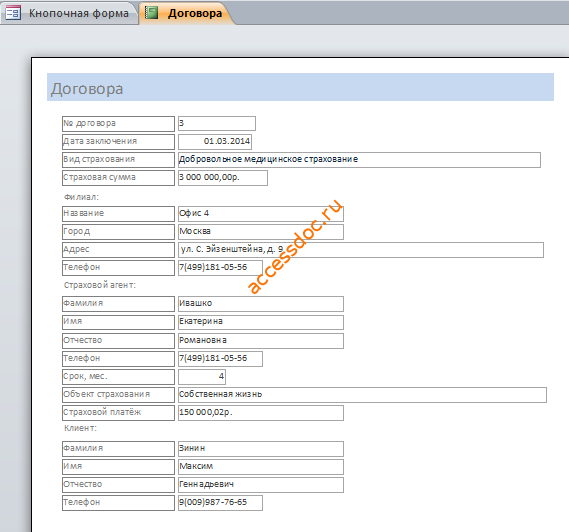Image resolution: width=569 pixels, height=532 pixels.
Task: Click the № договора value field 3
Action: pyautogui.click(x=217, y=123)
